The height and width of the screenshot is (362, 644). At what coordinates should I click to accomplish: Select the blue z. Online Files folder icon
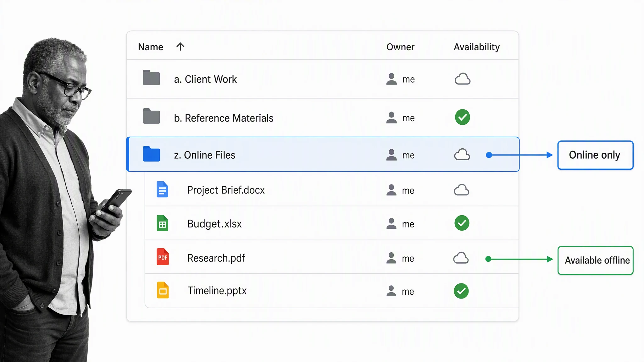151,154
